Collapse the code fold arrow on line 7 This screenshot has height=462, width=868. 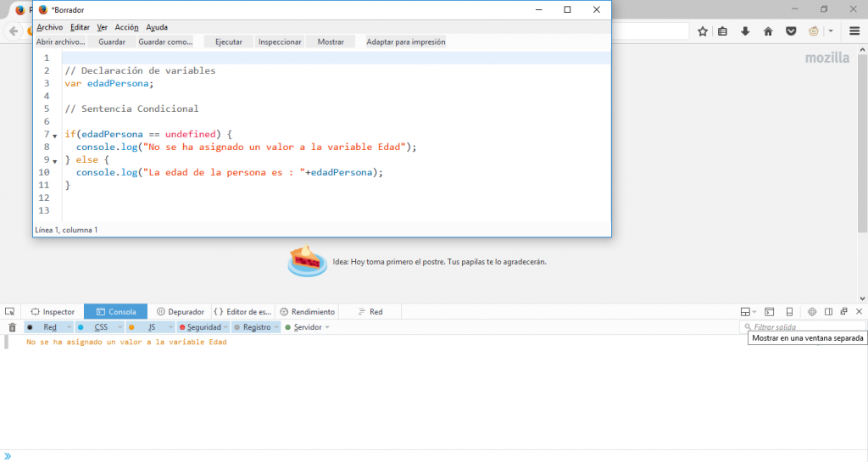pyautogui.click(x=55, y=136)
